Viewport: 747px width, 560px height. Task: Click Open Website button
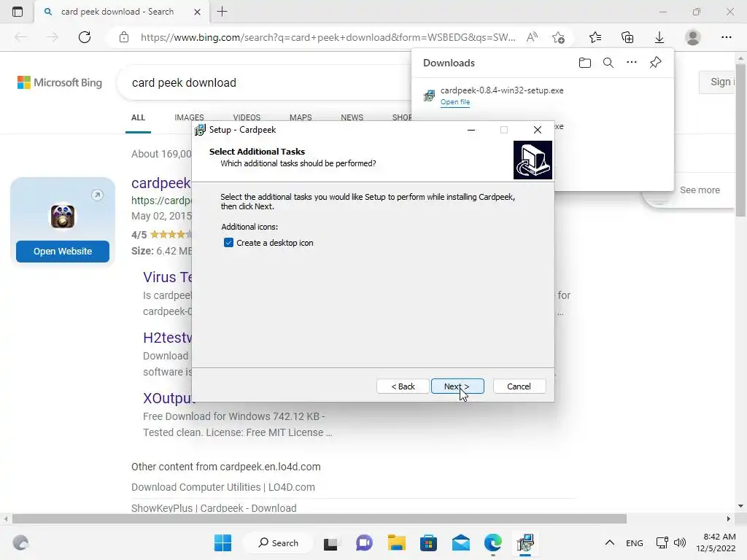tap(63, 252)
